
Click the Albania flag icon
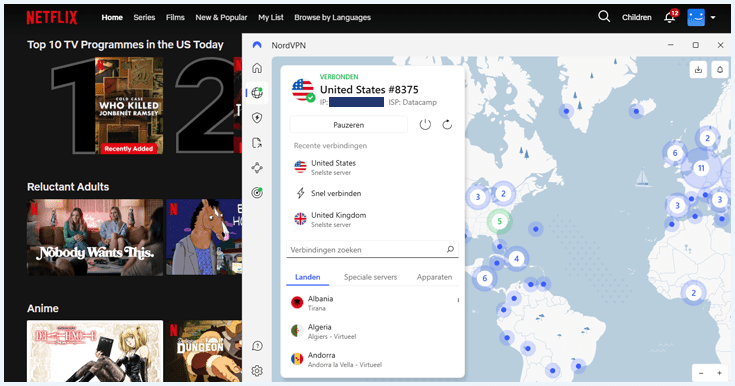click(x=297, y=303)
